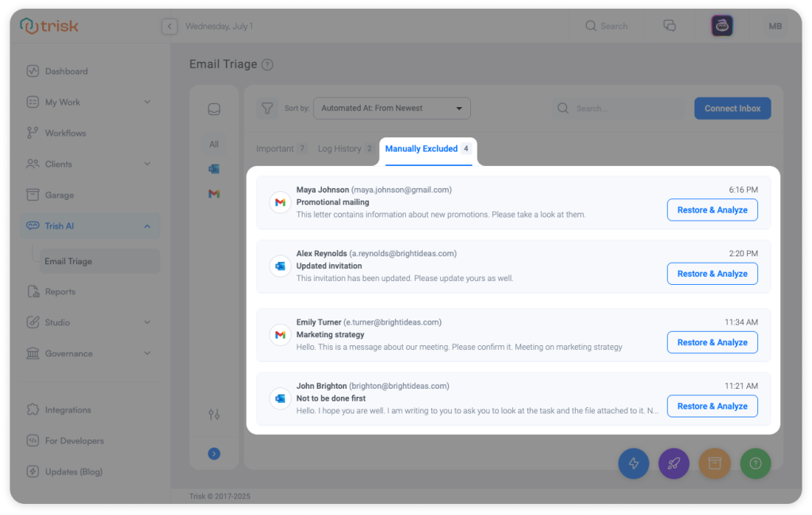Screen dimensions: 812x515
Task: Click the Gmail icon on Maya Johnson's email
Action: 280,202
